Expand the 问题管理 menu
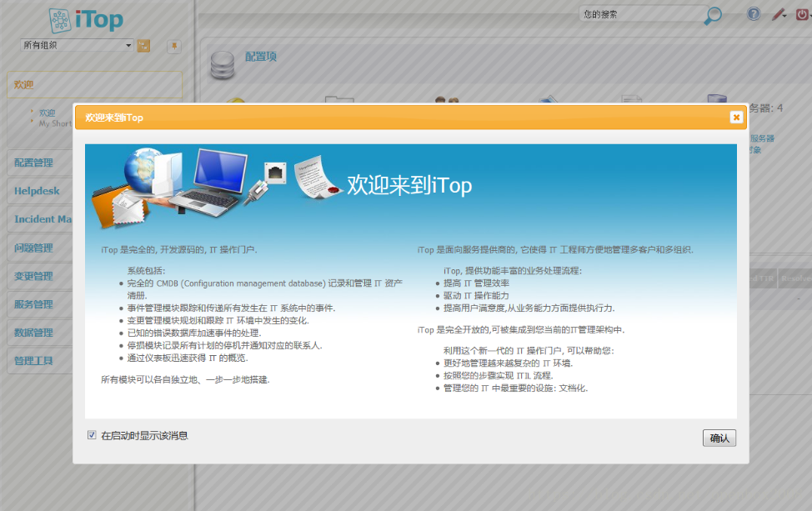This screenshot has width=812, height=511. [x=40, y=248]
